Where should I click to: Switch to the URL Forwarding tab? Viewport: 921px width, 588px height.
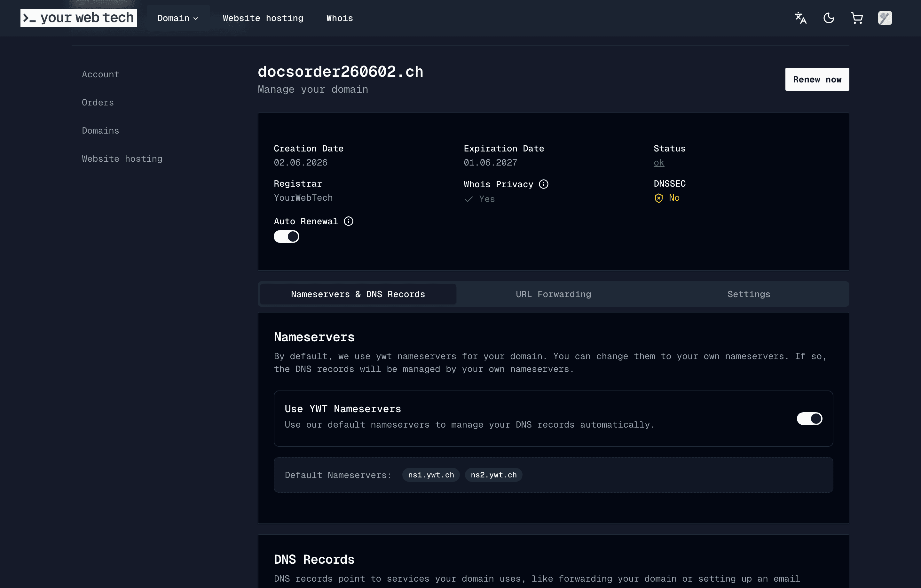pos(553,294)
